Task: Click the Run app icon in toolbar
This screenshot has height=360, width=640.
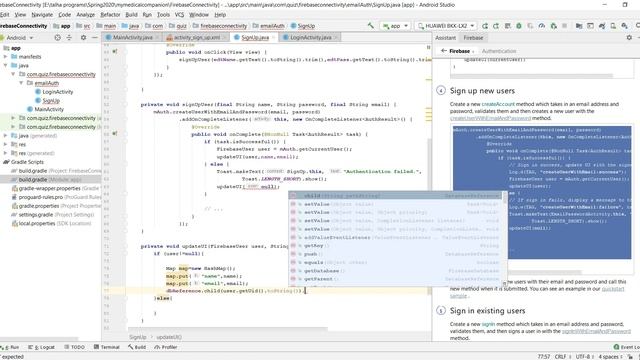Action: [485, 26]
